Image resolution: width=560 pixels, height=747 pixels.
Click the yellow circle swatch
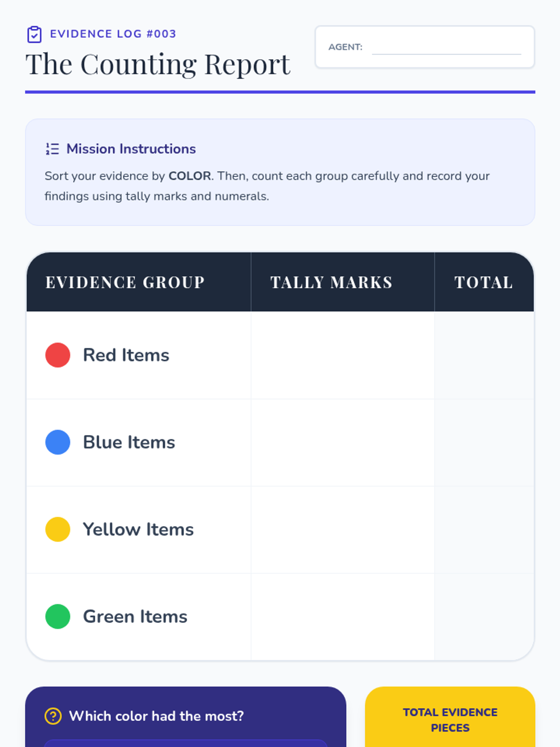pyautogui.click(x=58, y=529)
